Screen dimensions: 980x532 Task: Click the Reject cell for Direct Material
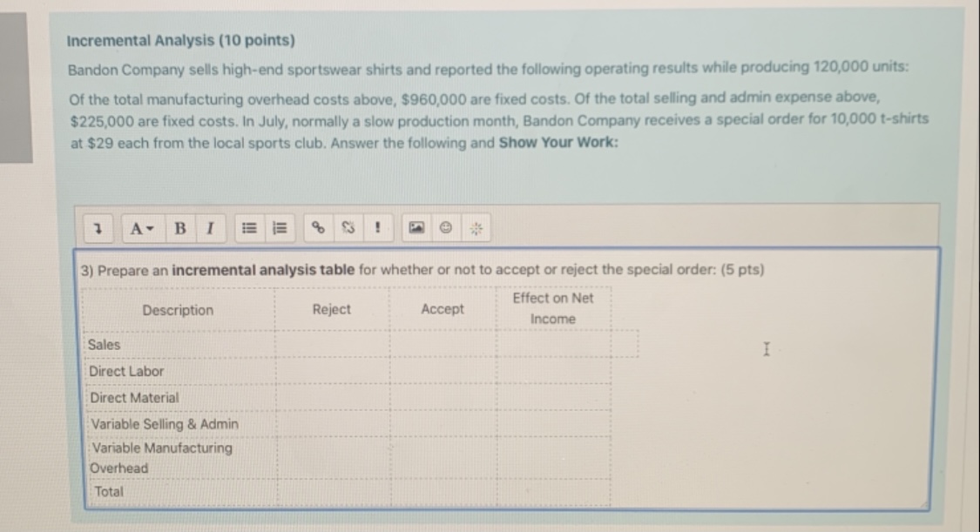(x=332, y=397)
